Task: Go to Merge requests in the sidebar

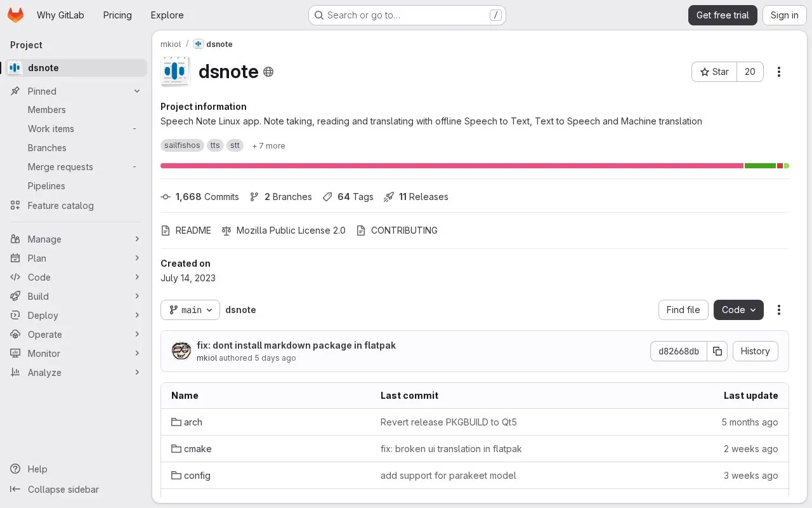Action: pos(76,167)
